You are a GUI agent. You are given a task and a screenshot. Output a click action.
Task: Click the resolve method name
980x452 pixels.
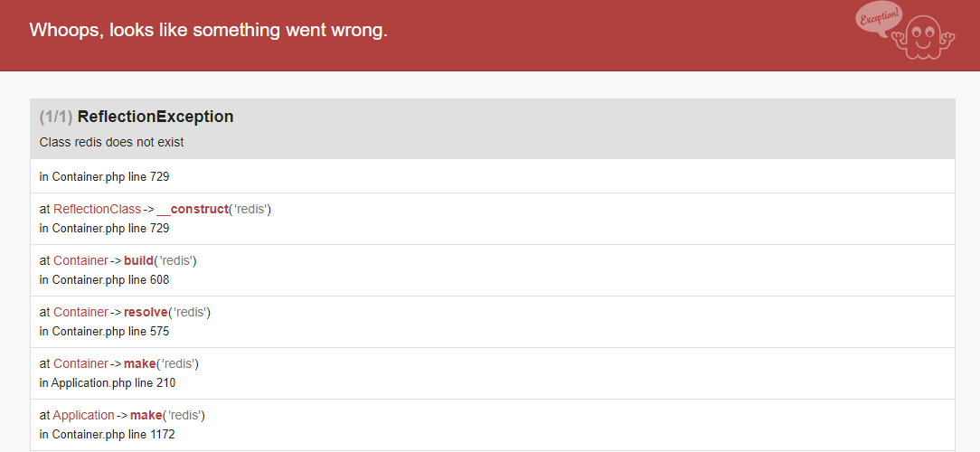pos(146,311)
